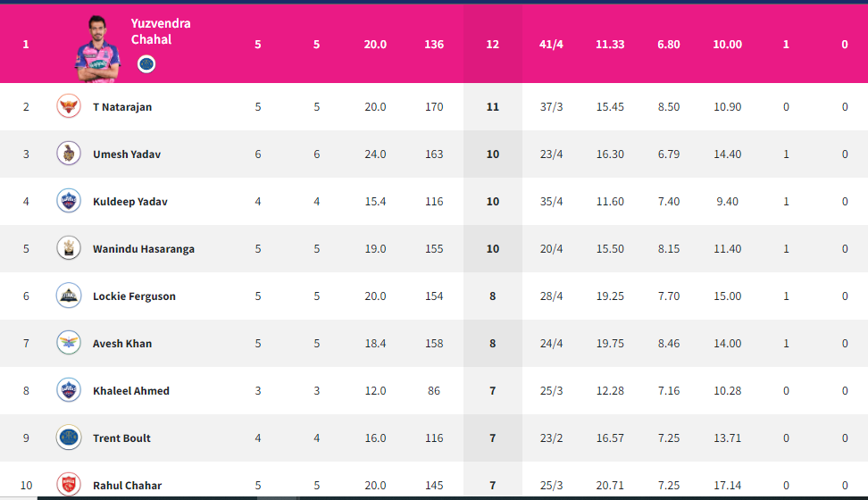
Task: Click Gujarat Titans logo beside Lockie Ferguson
Action: [69, 296]
